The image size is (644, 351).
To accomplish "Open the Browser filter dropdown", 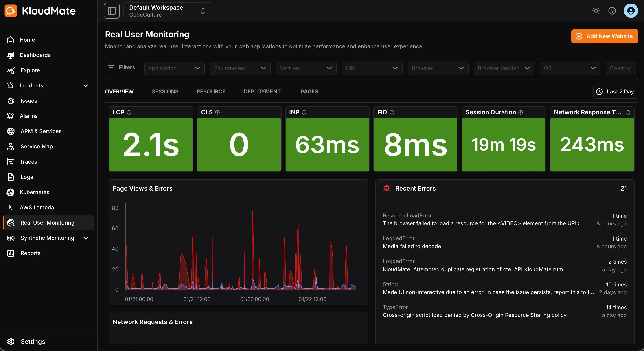I will pyautogui.click(x=438, y=68).
